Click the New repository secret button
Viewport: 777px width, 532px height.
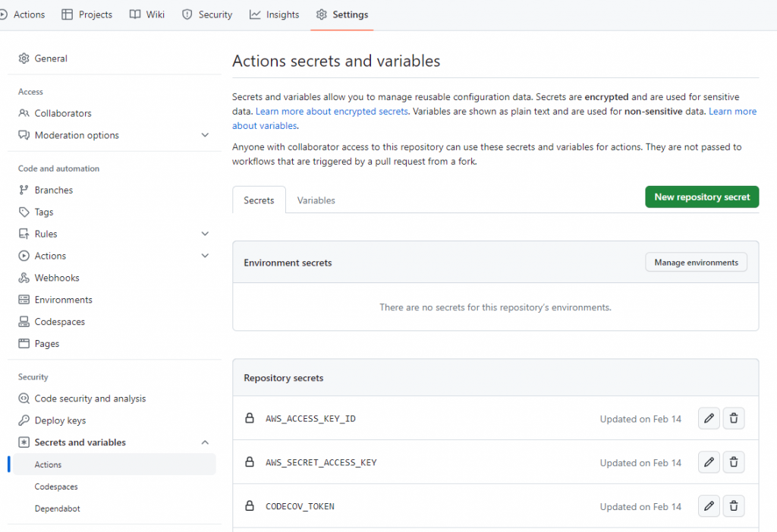click(x=701, y=197)
